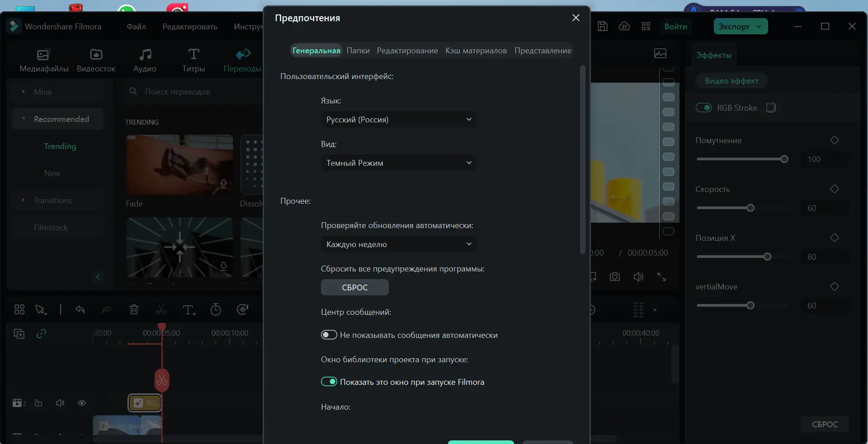The height and width of the screenshot is (444, 868).
Task: Select the Fade transition thumbnail
Action: 180,165
